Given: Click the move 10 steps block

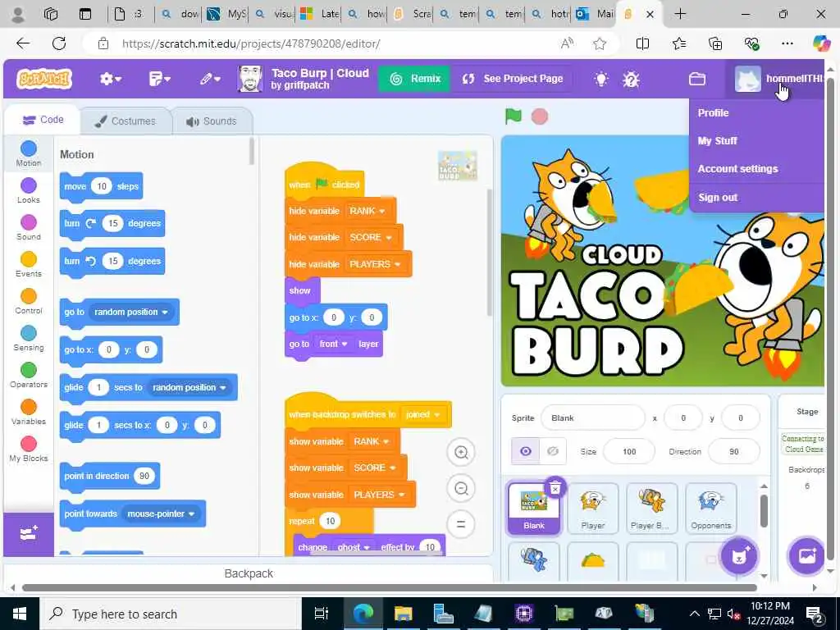Looking at the screenshot, I should [101, 186].
